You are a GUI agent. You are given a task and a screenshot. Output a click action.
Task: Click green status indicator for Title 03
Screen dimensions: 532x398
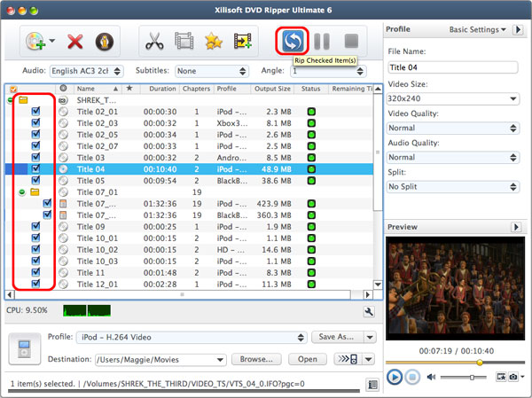click(311, 158)
